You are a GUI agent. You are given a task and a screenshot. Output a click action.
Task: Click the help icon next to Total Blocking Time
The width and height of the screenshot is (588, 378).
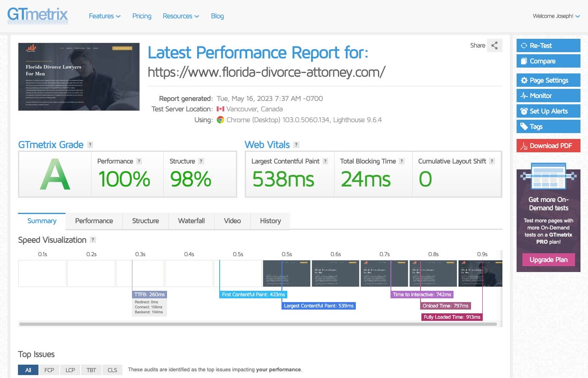(x=402, y=161)
